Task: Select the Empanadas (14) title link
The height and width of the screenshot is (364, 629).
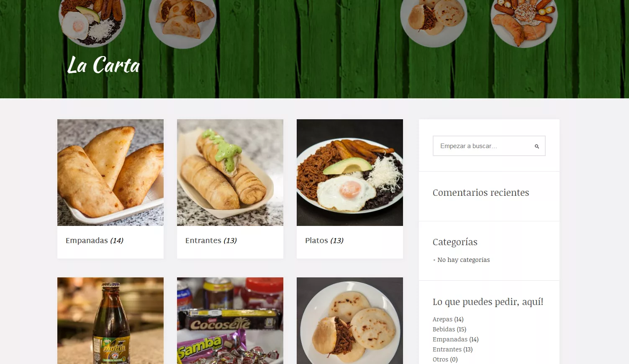Action: pyautogui.click(x=95, y=241)
